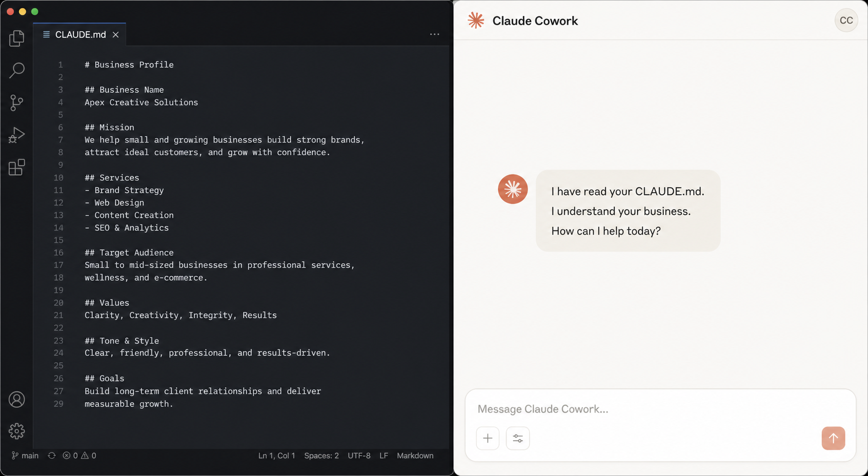
Task: Click the '- Brand Strategy' line
Action: coord(124,190)
